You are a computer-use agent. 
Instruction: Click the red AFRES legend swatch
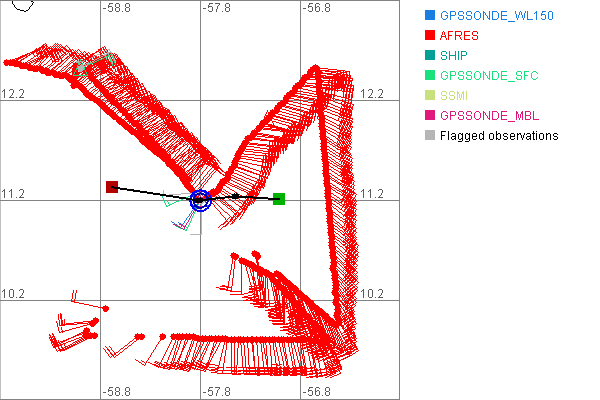click(430, 36)
